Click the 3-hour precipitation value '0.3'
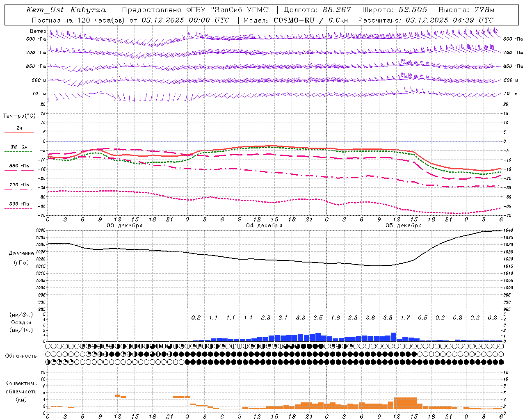This screenshot has width=525, height=420. (x=457, y=317)
